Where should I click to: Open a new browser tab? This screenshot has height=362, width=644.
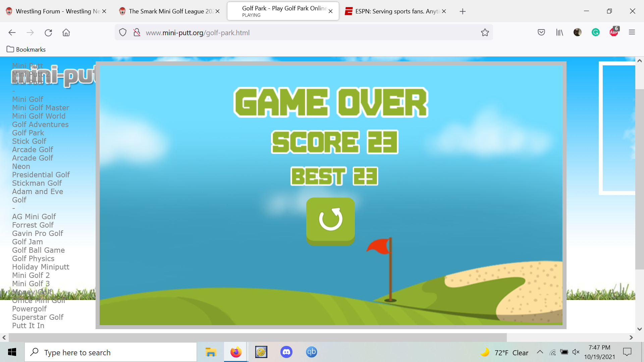coord(463,11)
